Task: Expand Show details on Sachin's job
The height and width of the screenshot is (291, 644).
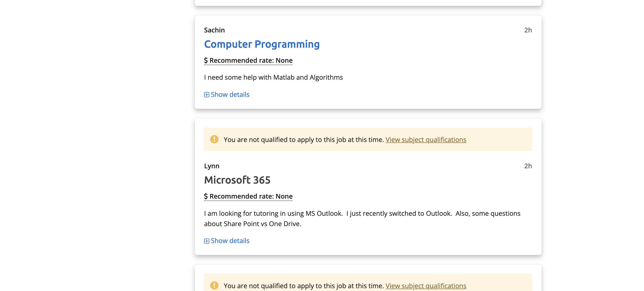Action: tap(230, 94)
